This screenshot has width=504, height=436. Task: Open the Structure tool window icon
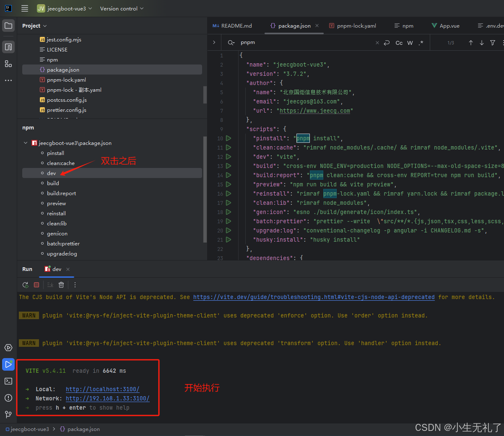pyautogui.click(x=8, y=64)
